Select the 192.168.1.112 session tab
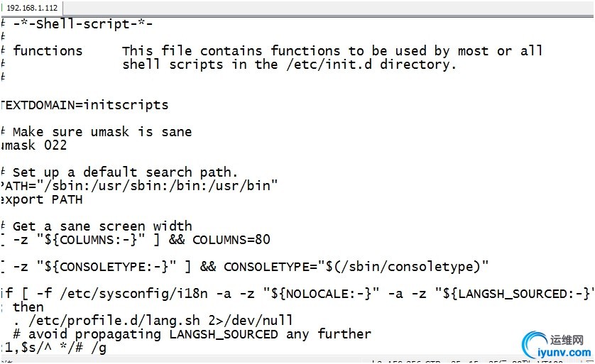This screenshot has width=595, height=364. 32,8
